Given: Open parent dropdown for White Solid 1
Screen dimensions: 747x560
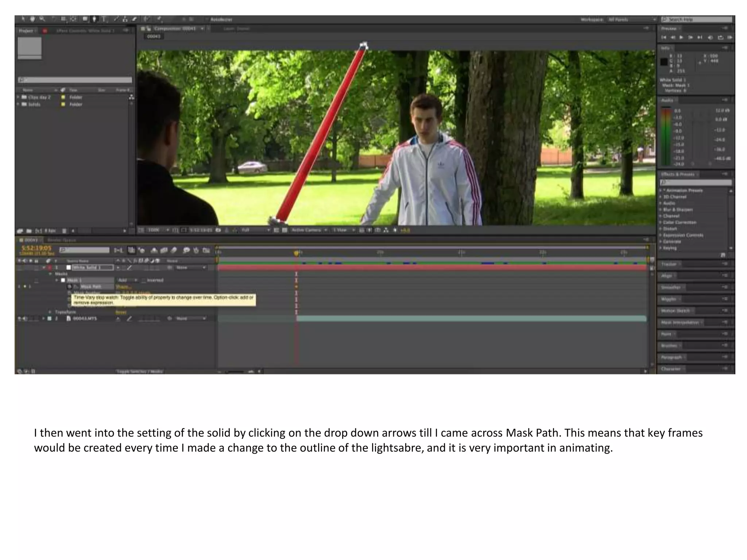Looking at the screenshot, I should pyautogui.click(x=191, y=268).
